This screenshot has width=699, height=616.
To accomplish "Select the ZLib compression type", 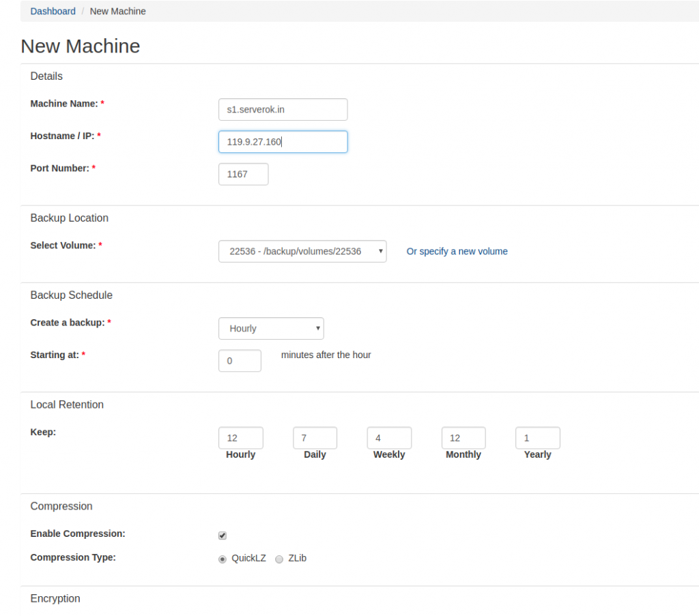I will 279,559.
